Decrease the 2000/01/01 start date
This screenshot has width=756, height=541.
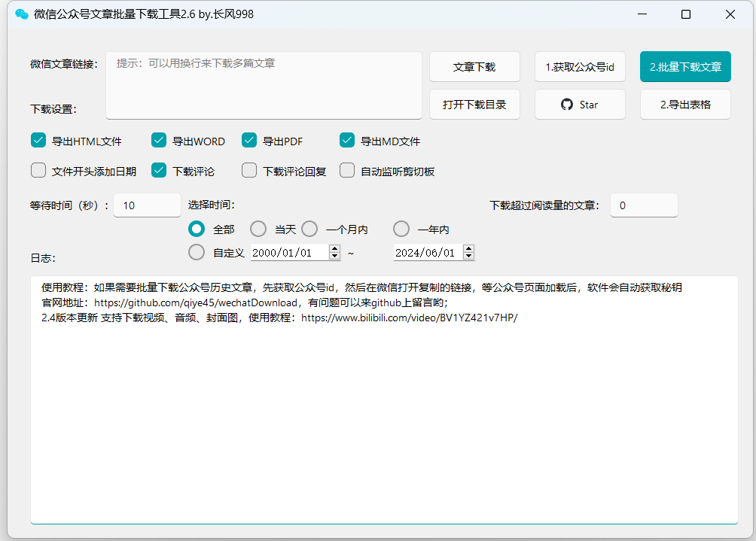[x=334, y=256]
